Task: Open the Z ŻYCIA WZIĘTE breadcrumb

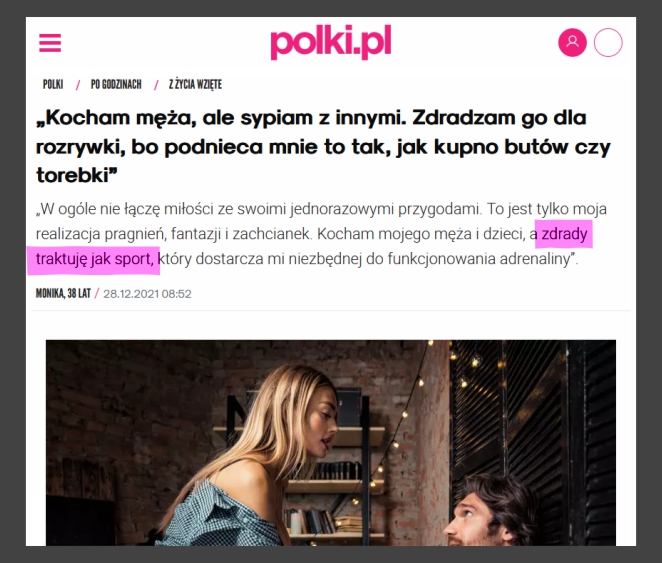Action: click(195, 84)
